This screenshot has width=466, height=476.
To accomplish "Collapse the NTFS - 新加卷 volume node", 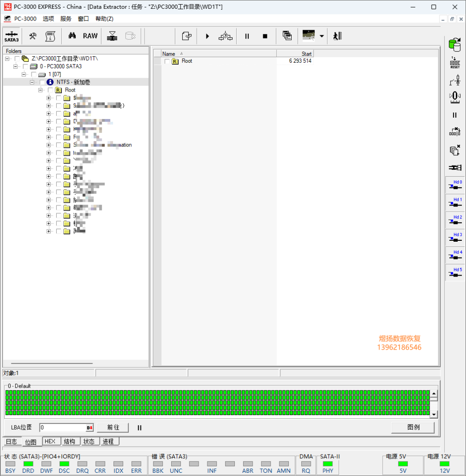I will pos(32,82).
